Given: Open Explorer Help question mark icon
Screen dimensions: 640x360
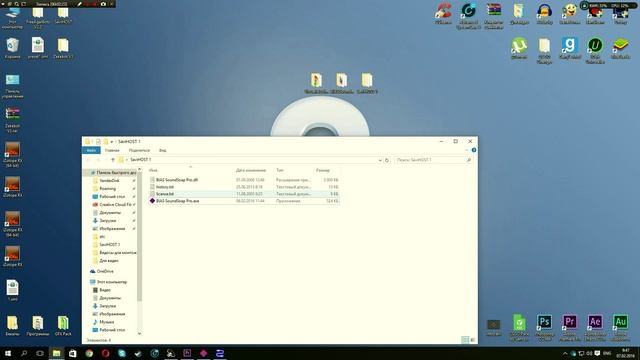Looking at the screenshot, I should coord(473,150).
